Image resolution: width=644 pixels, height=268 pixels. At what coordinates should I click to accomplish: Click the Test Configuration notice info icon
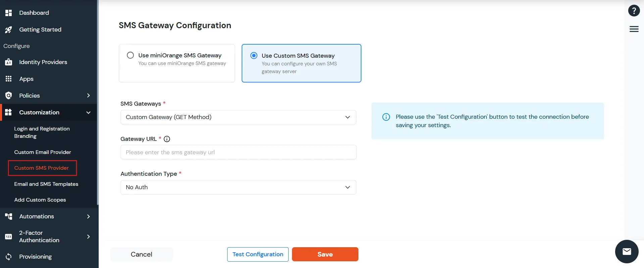tap(386, 117)
